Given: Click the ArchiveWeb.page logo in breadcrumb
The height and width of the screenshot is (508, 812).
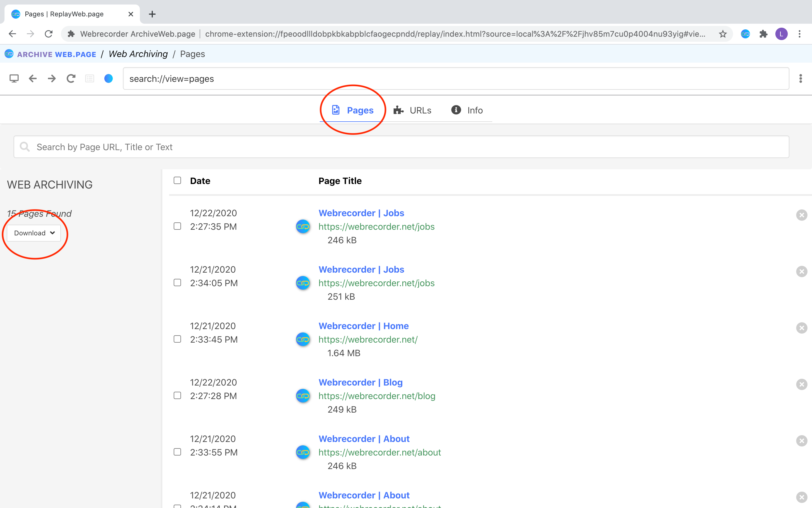Looking at the screenshot, I should click(9, 54).
